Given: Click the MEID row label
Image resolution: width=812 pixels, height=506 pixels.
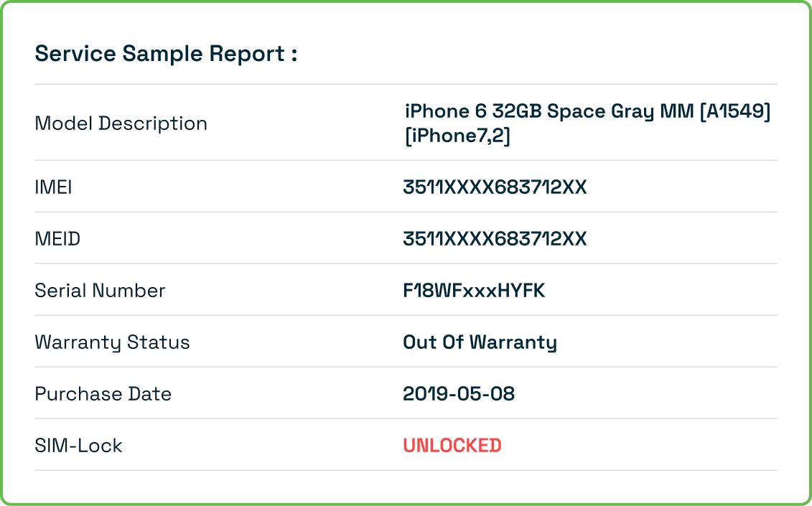Looking at the screenshot, I should [x=57, y=239].
